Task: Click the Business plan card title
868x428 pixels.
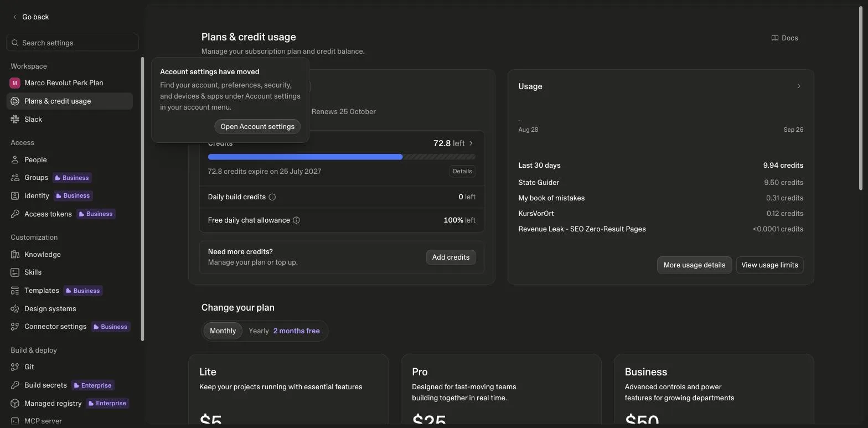Action: pos(646,372)
